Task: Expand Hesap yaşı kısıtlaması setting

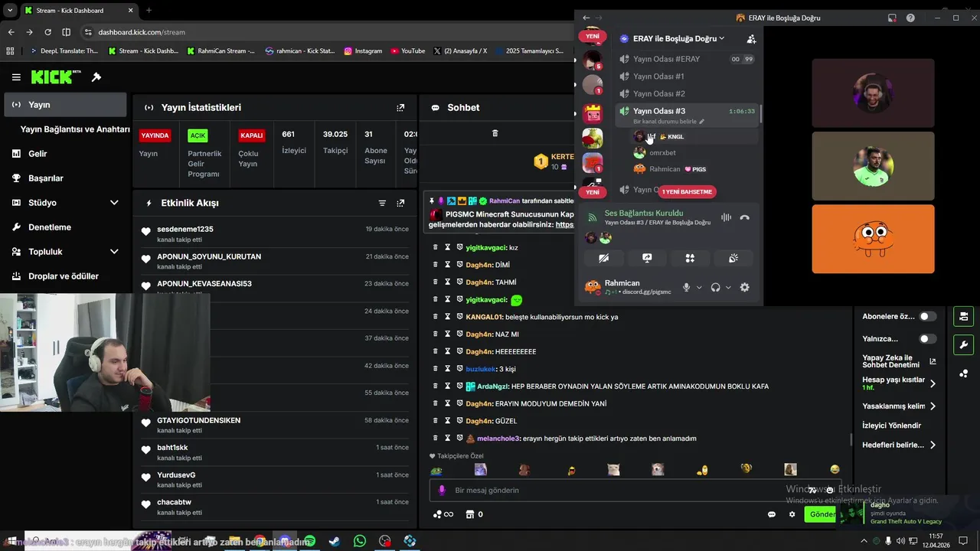Action: [932, 383]
